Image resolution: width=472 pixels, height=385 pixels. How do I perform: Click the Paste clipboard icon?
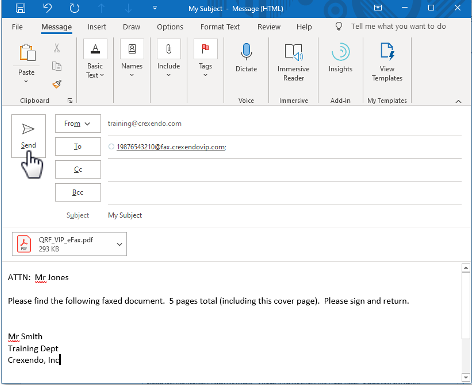27,52
